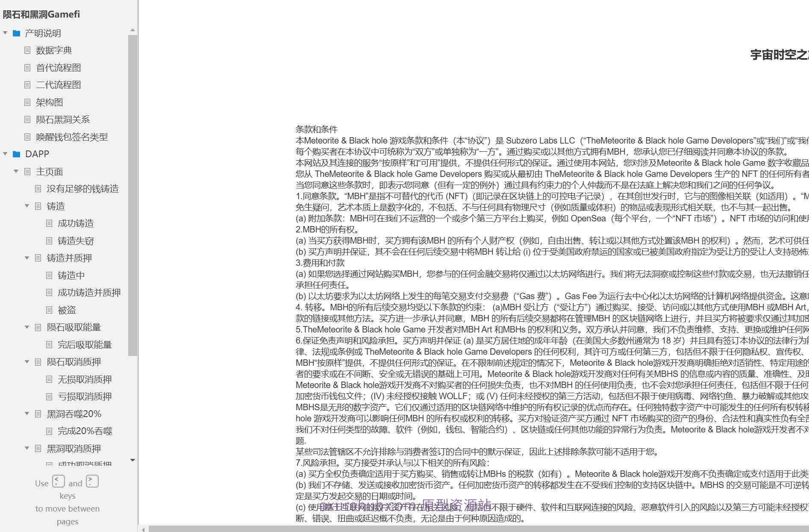
Task: Click the 3.费用和付款 section line
Action: click(x=320, y=262)
